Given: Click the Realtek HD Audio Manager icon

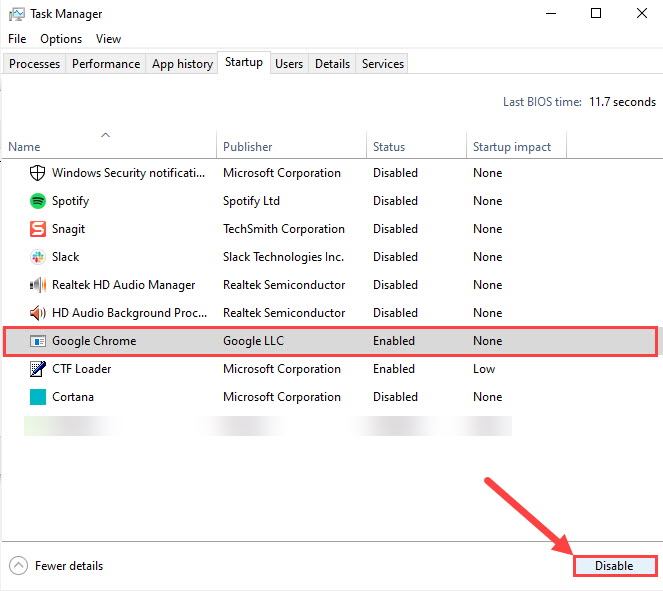Looking at the screenshot, I should click(38, 285).
